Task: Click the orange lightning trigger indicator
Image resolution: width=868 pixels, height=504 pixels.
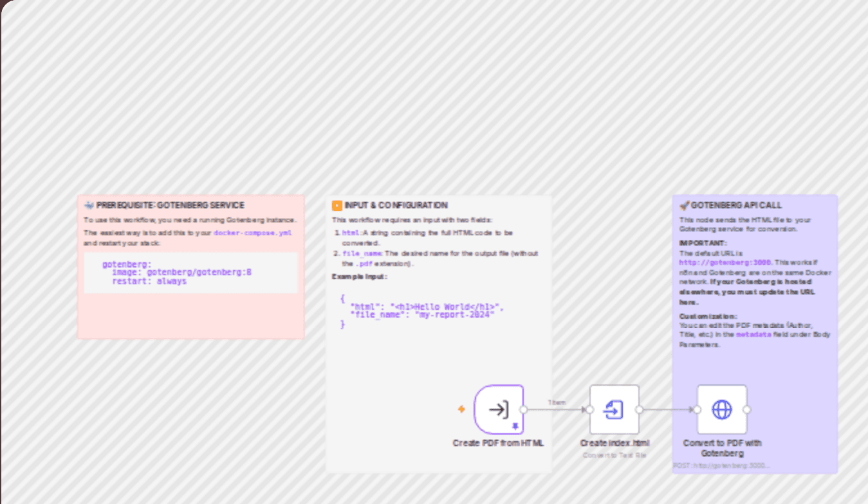Action: (461, 409)
